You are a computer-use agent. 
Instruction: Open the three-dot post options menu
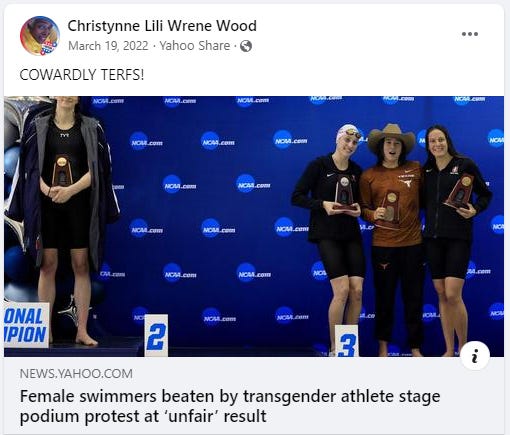point(470,34)
